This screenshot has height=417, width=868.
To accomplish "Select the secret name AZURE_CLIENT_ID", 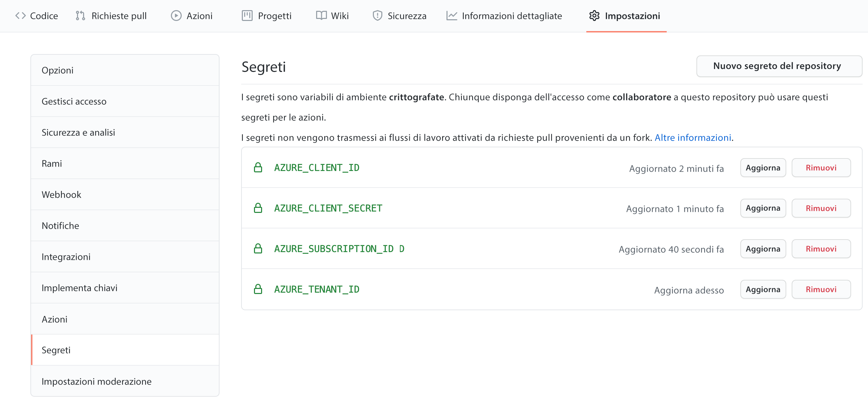I will point(316,167).
